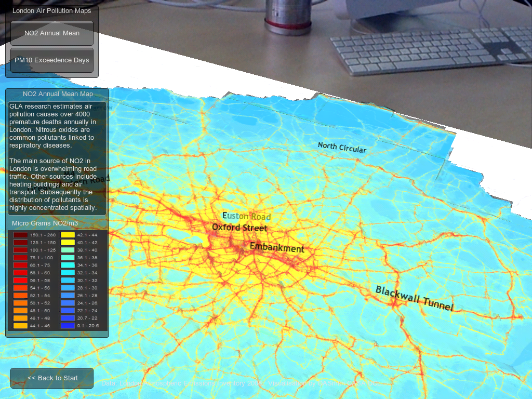The width and height of the screenshot is (532, 399).
Task: Click the 30.1 - 32 light blue swatch
Action: click(x=68, y=280)
